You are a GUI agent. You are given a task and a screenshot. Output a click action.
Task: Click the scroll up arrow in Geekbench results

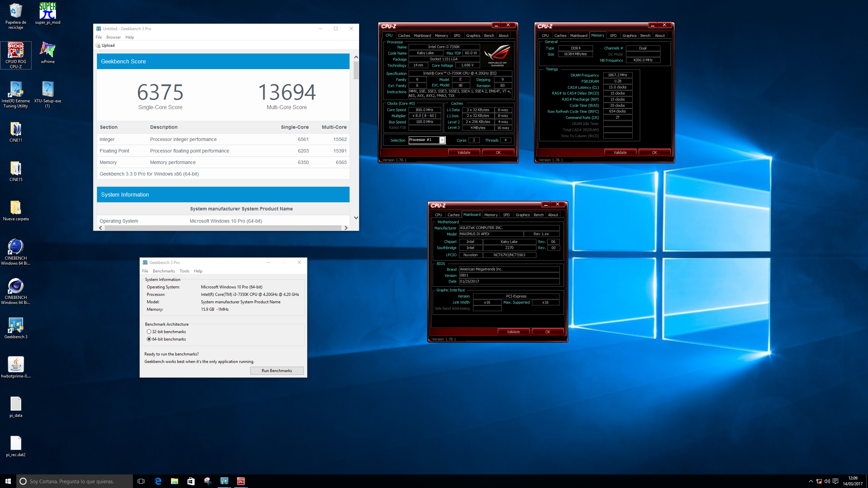[x=356, y=57]
